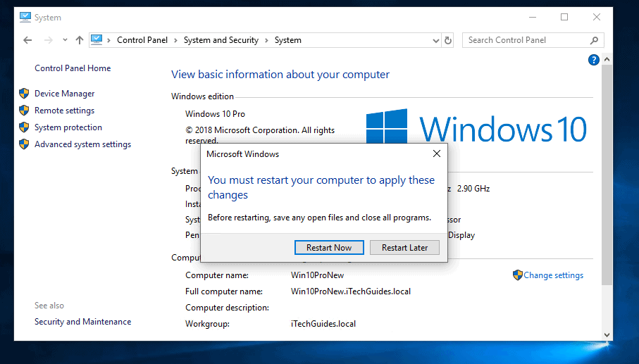Viewport: 639px width, 364px height.
Task: Click the scrollbar down arrow
Action: (x=607, y=335)
